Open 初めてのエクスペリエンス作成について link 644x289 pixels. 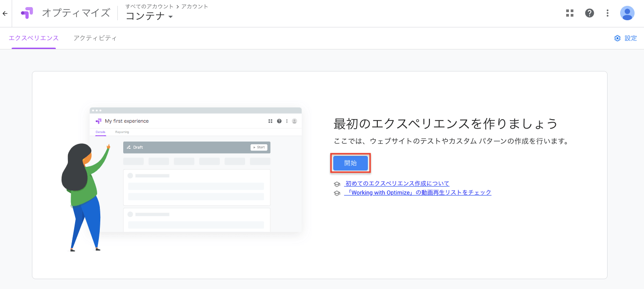click(x=397, y=183)
